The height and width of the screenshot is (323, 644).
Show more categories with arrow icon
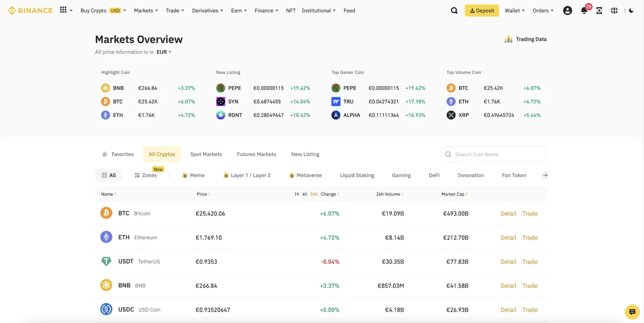point(545,175)
